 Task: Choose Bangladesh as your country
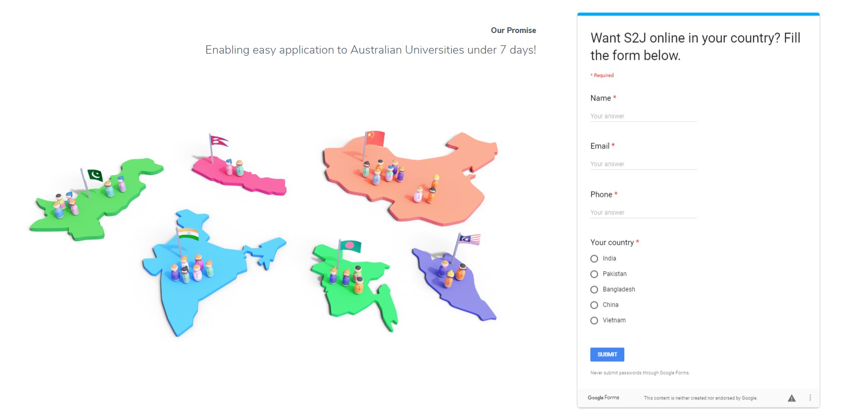[594, 290]
